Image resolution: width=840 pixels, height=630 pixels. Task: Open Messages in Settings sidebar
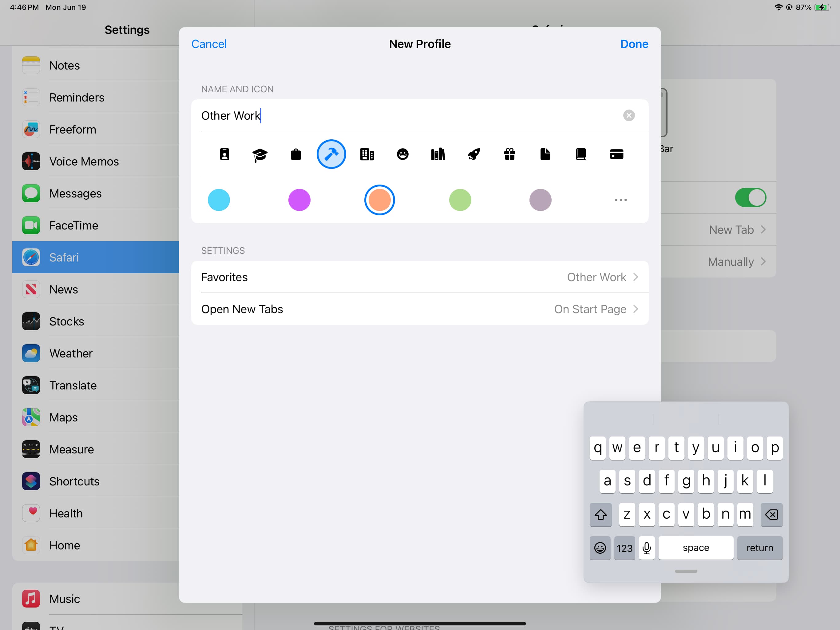(75, 193)
